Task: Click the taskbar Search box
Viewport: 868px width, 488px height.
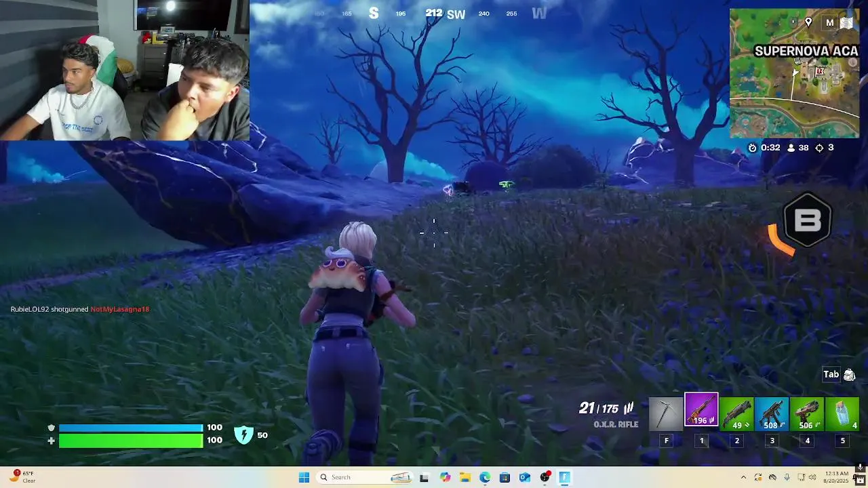Action: [366, 477]
